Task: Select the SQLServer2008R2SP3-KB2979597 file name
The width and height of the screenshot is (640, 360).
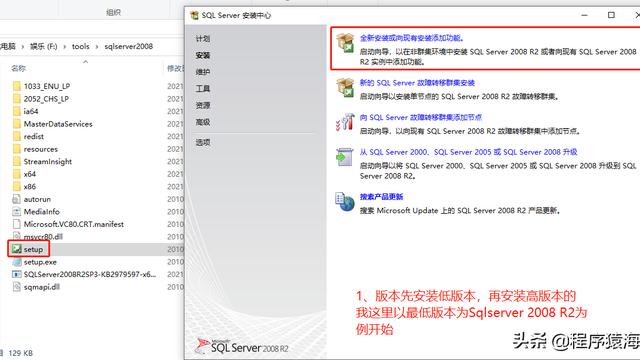Action: [x=90, y=274]
